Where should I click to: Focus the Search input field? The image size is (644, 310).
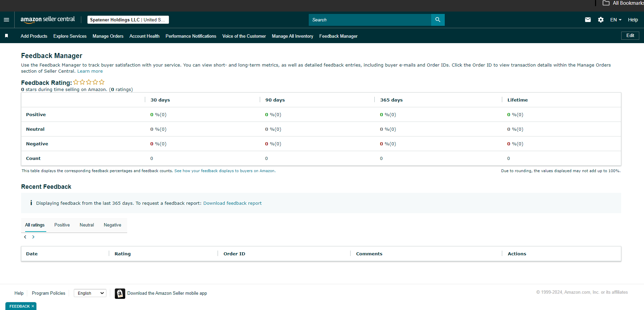point(370,20)
